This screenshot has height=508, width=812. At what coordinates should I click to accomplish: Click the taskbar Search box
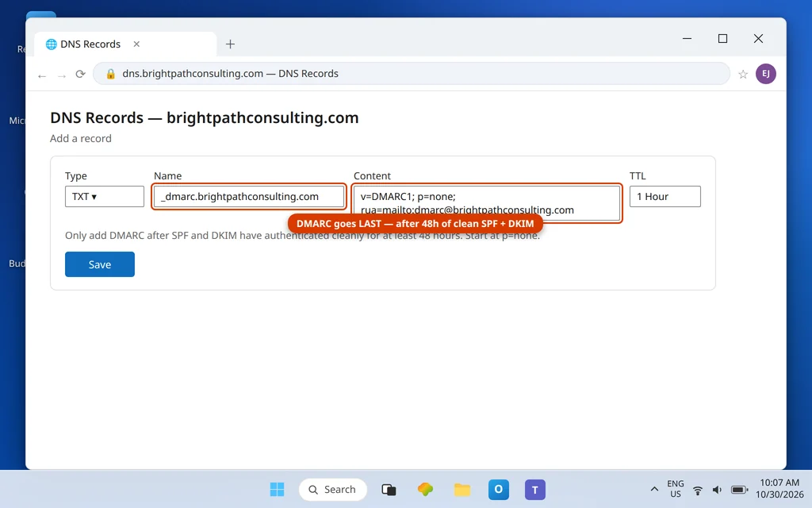(x=333, y=489)
